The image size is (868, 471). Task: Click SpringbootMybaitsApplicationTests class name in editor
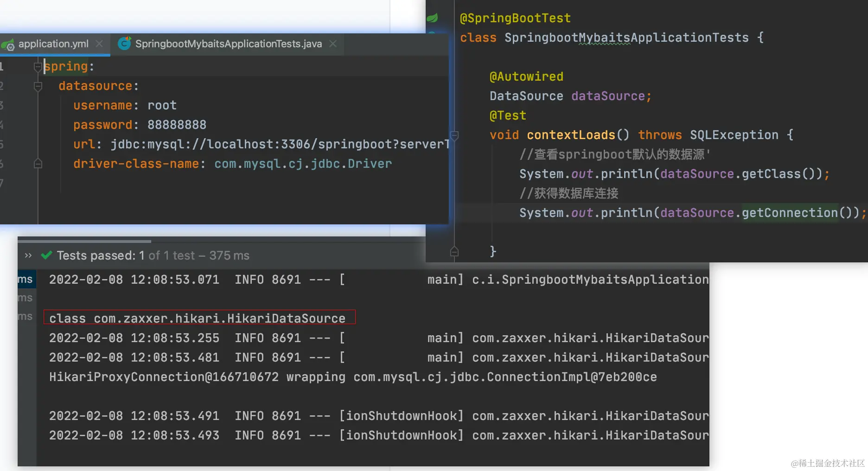point(626,38)
